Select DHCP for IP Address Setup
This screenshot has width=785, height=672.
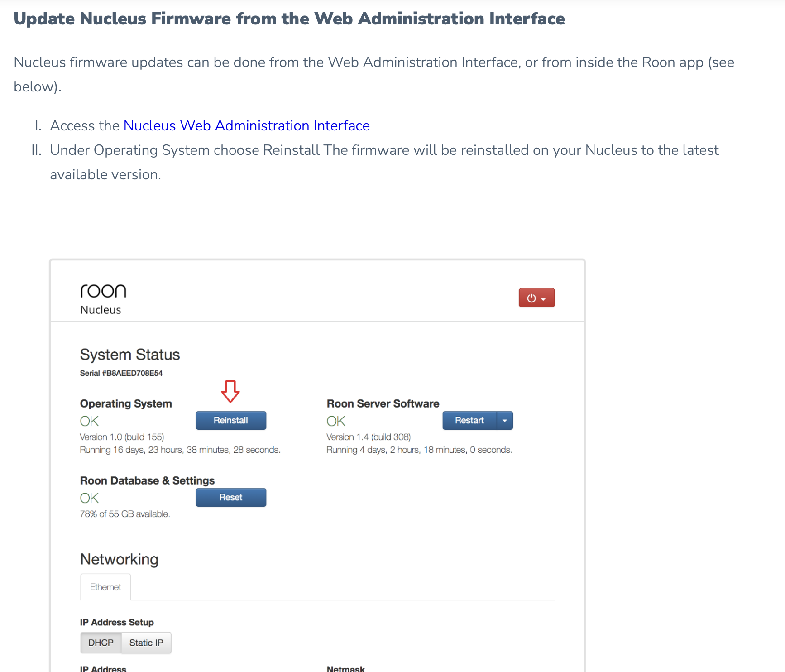(101, 643)
